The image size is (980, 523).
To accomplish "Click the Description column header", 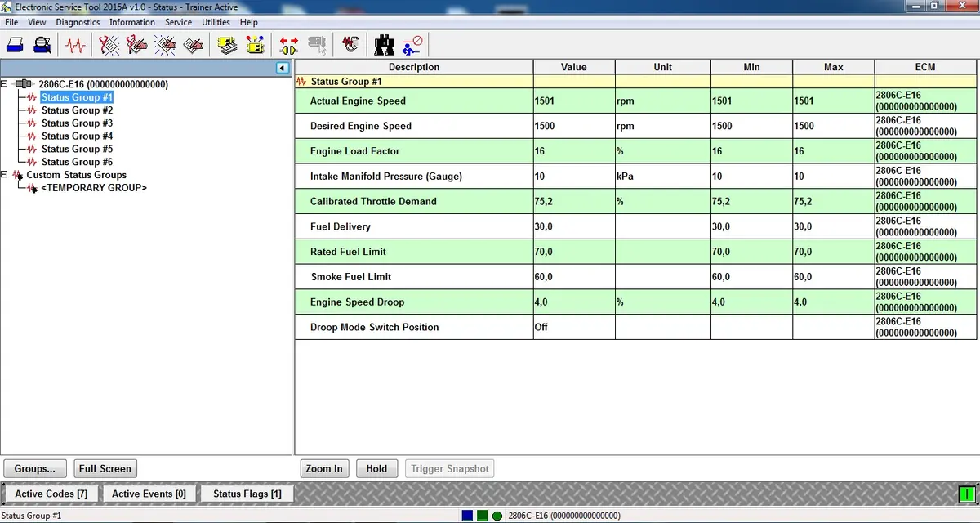I will click(x=414, y=67).
